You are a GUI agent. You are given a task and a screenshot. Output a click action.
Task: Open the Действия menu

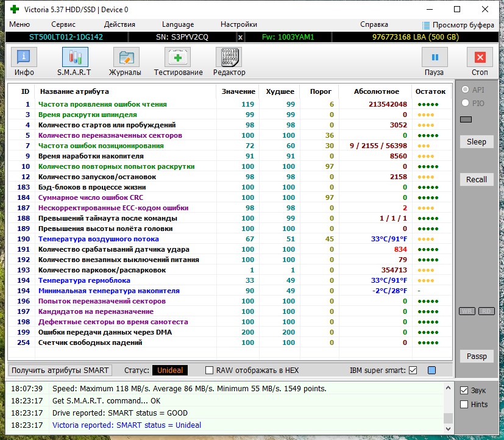(119, 24)
